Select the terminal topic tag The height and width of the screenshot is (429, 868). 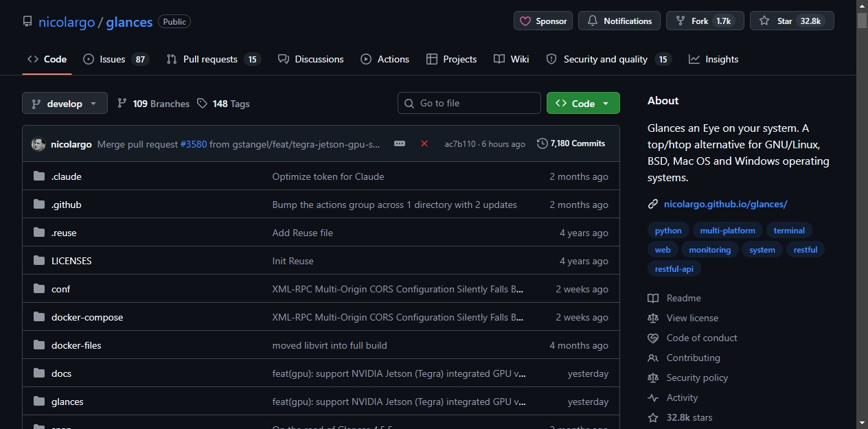(x=789, y=231)
